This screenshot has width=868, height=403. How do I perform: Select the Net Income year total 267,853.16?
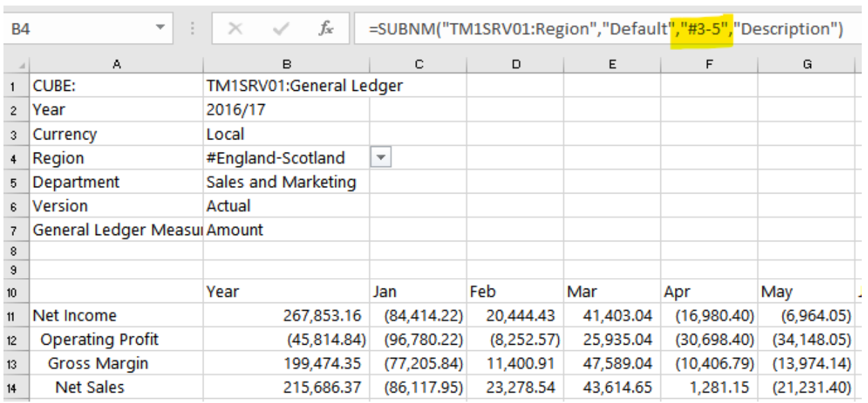pos(286,316)
